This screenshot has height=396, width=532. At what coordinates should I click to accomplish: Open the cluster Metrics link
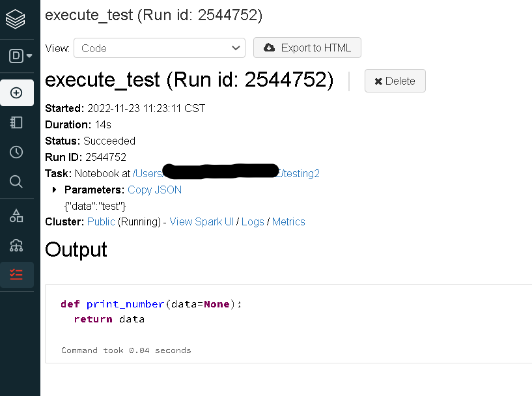click(x=288, y=222)
